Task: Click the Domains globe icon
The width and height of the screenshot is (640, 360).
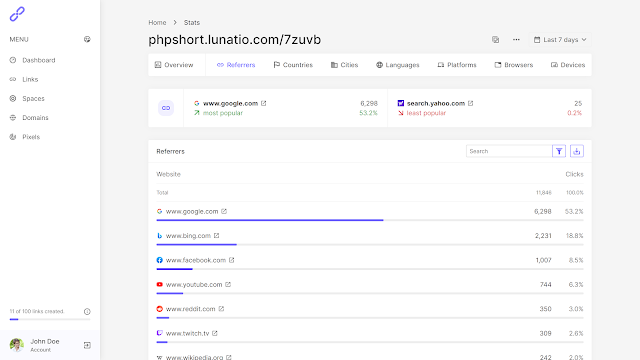Action: tap(13, 118)
